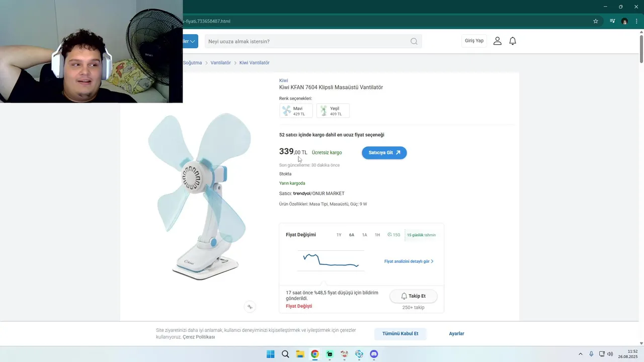Click the 339,00 TL price text
Screen dimensions: 644x362
293,151
